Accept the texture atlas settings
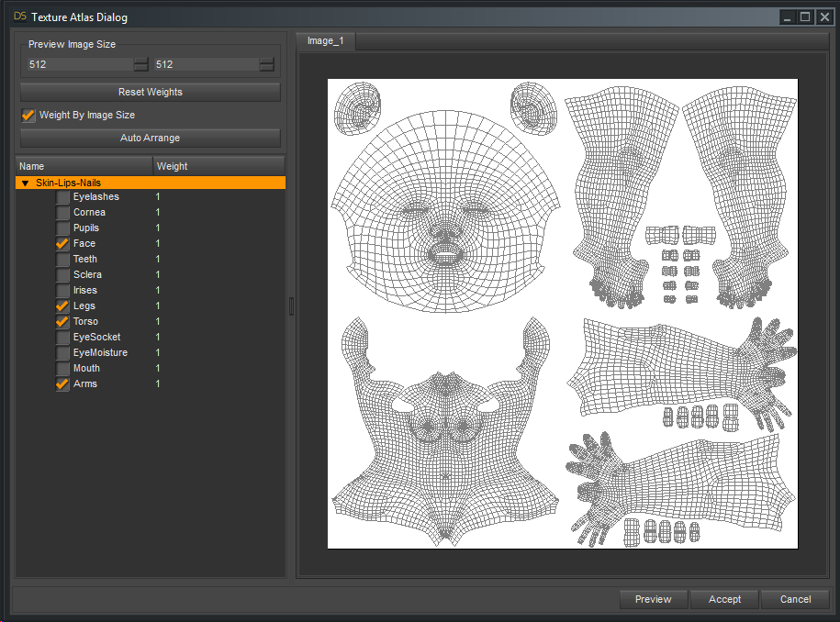840x622 pixels. coord(724,599)
